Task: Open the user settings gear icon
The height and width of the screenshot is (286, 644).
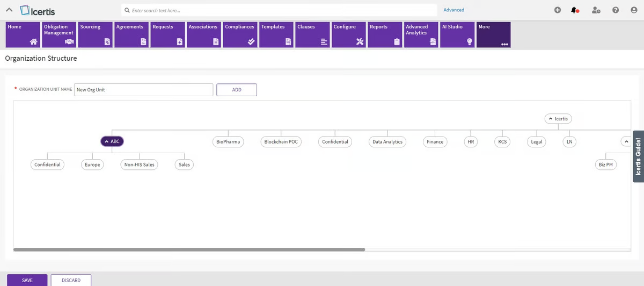Action: coord(596,10)
